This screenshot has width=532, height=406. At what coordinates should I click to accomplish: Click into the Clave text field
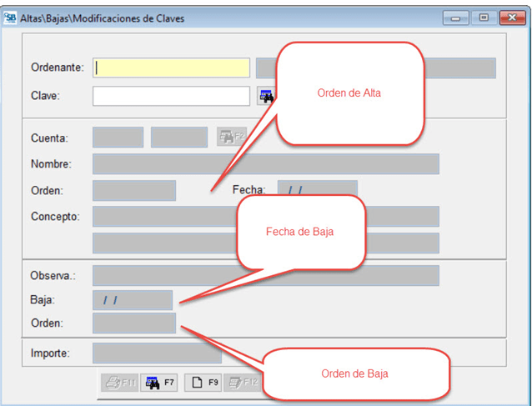pyautogui.click(x=171, y=96)
